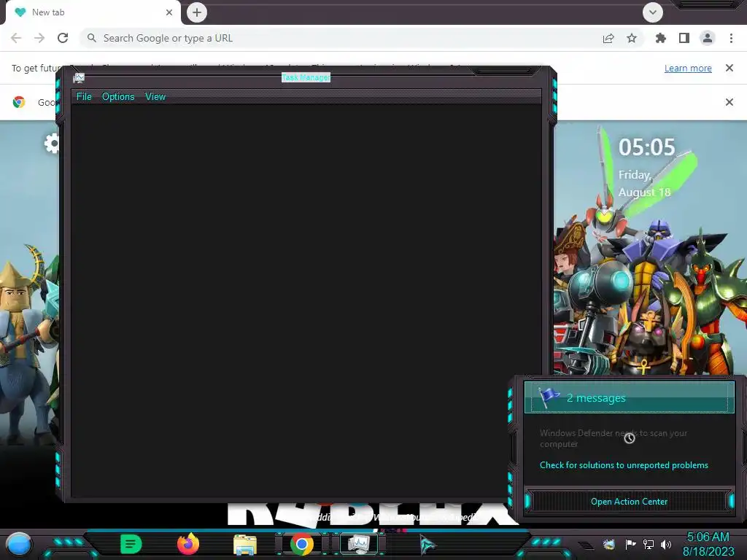Open View menu in Task Manager
This screenshot has height=560, width=747.
click(x=155, y=97)
